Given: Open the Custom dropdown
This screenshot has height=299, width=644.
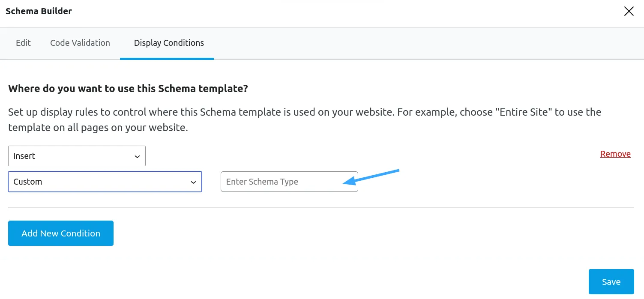Looking at the screenshot, I should click(x=105, y=182).
